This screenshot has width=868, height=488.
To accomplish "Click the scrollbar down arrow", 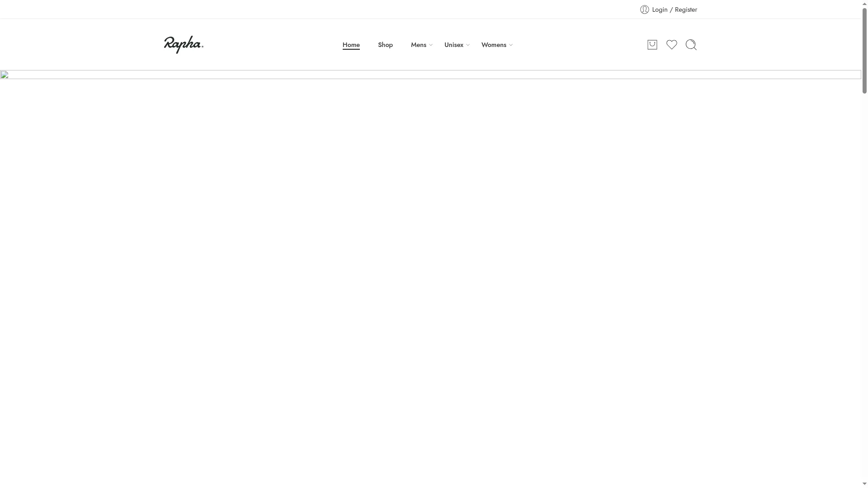I will pos(864,484).
